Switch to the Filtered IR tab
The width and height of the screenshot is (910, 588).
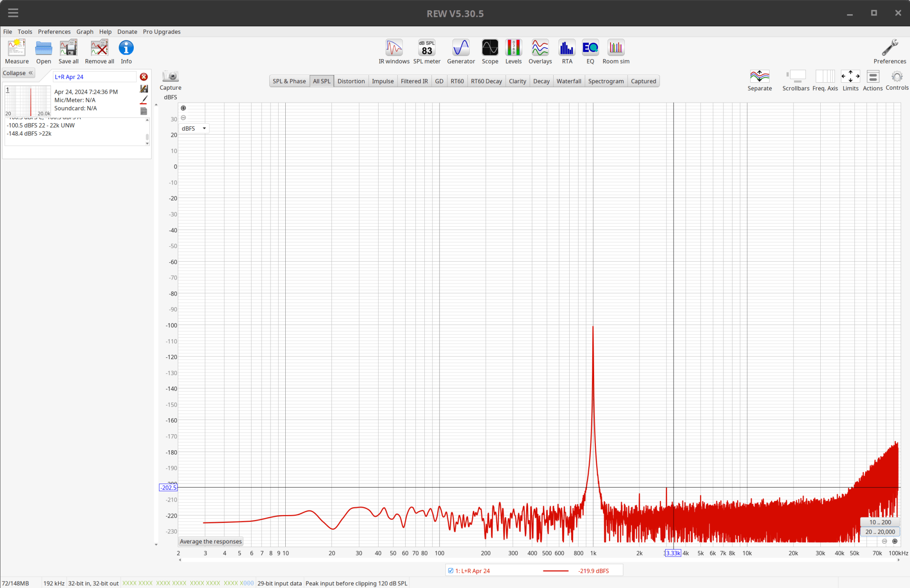point(414,81)
